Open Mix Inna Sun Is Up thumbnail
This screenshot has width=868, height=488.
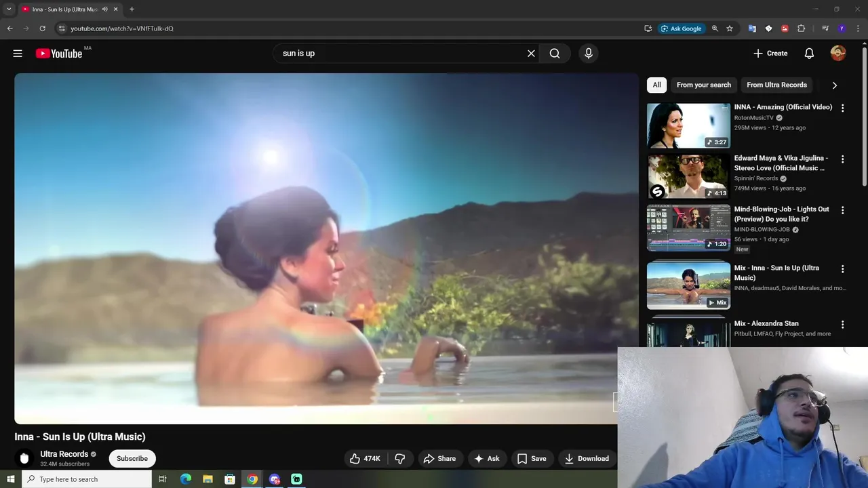pyautogui.click(x=688, y=286)
